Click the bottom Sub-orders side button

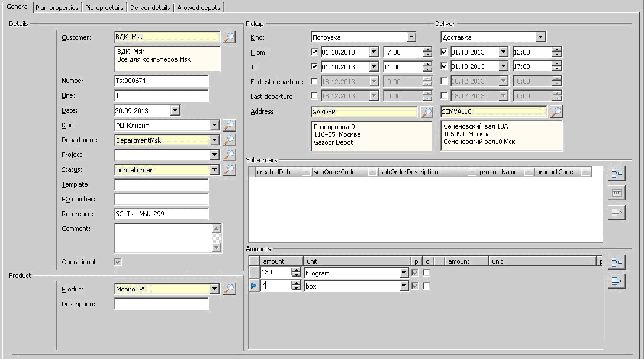617,212
